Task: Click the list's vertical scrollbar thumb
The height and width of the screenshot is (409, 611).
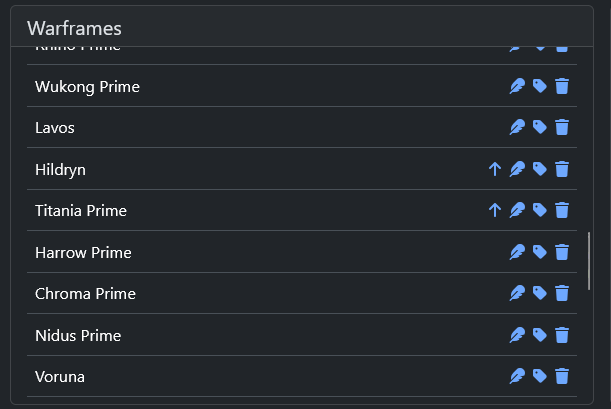Action: [589, 260]
